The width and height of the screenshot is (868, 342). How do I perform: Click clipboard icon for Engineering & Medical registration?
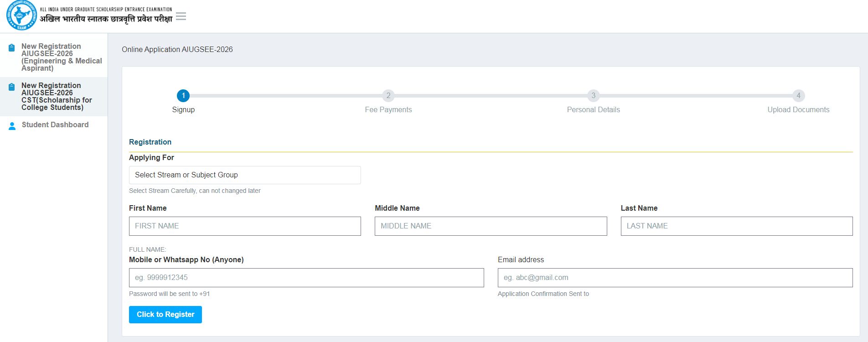(12, 47)
